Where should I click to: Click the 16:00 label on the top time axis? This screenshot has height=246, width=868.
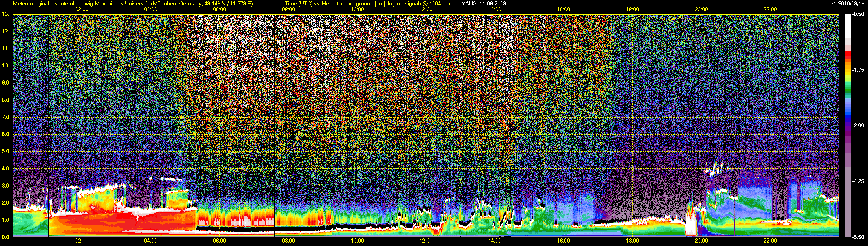564,10
